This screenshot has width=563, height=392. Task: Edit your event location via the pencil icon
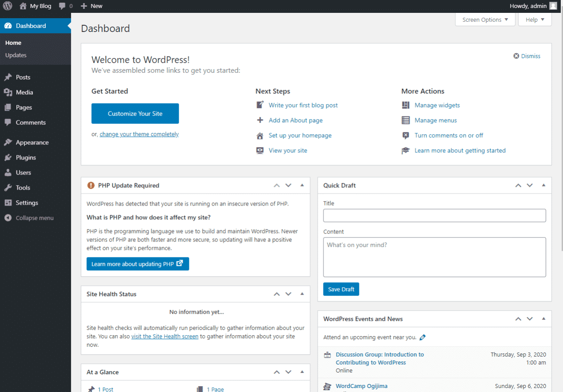pyautogui.click(x=422, y=337)
